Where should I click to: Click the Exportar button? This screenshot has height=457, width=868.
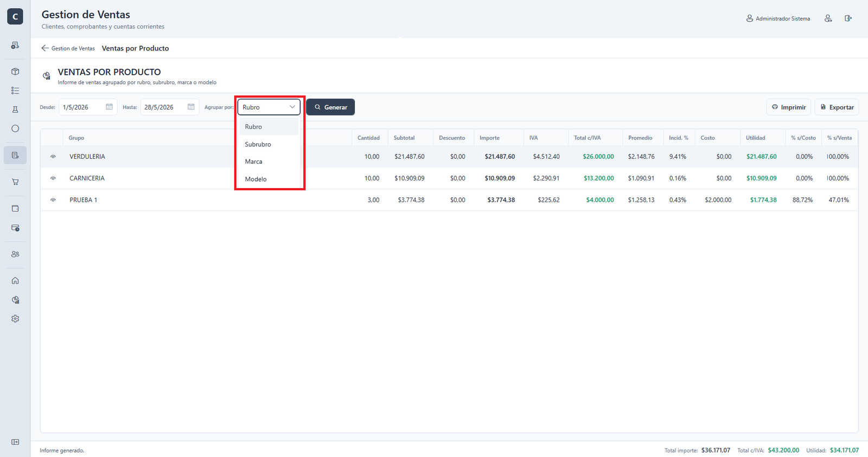click(837, 107)
